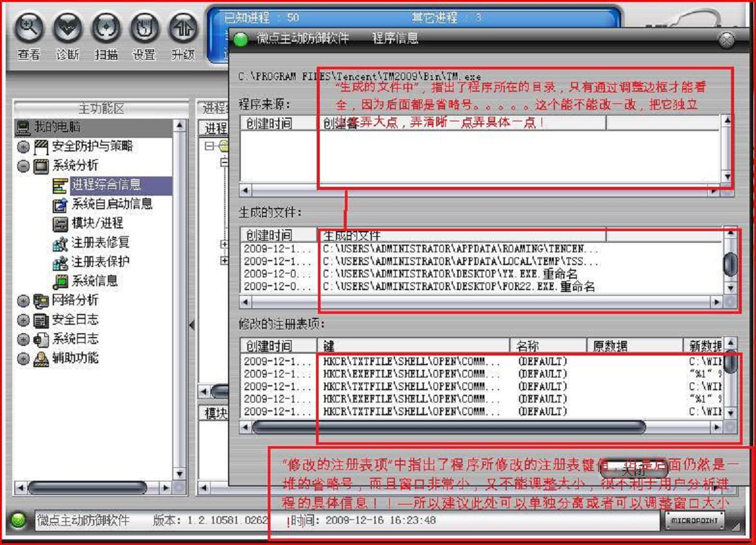Click sidebar horizontal scrollbar right arrow
The height and width of the screenshot is (545, 756).
pyautogui.click(x=166, y=488)
